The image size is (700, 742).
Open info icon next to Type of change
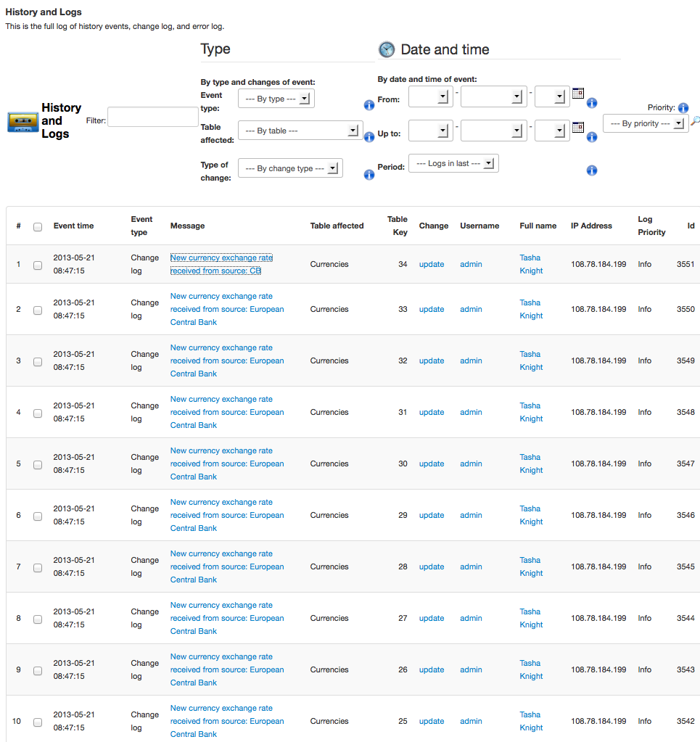[369, 175]
